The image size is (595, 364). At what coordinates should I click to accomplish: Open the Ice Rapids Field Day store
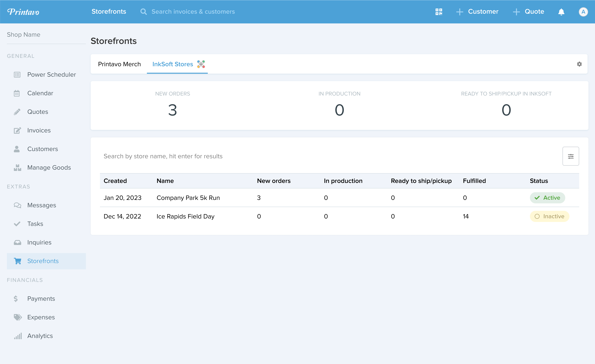click(x=185, y=216)
